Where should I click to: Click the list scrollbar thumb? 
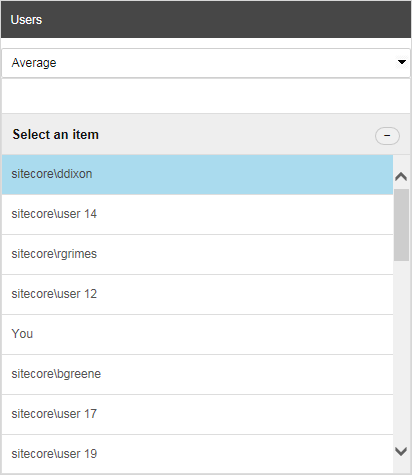tap(401, 225)
